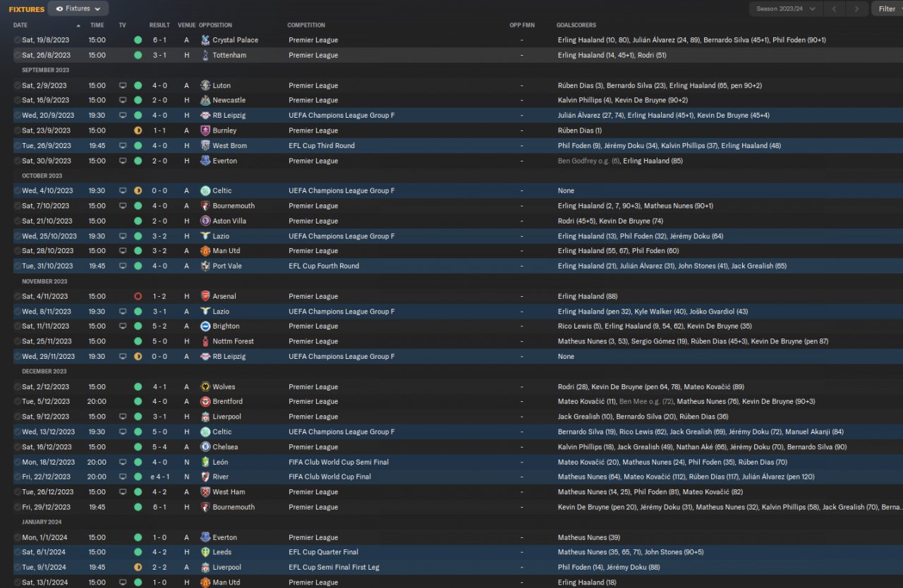Click the Chelsea club badge
903x588 pixels.
205,447
